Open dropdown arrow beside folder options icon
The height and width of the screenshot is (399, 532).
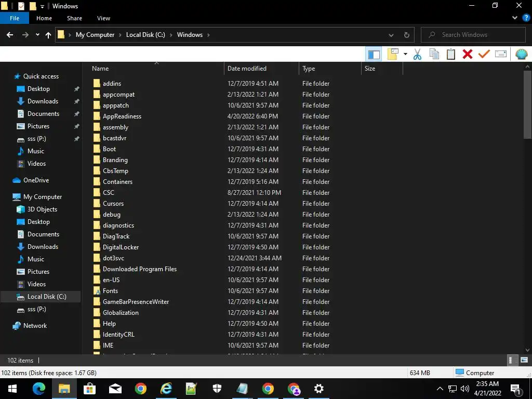pyautogui.click(x=405, y=54)
